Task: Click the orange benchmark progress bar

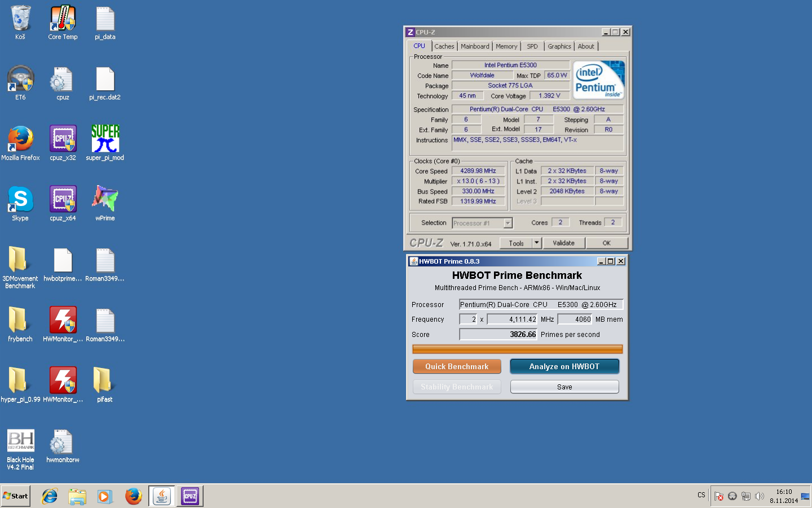Action: point(517,349)
